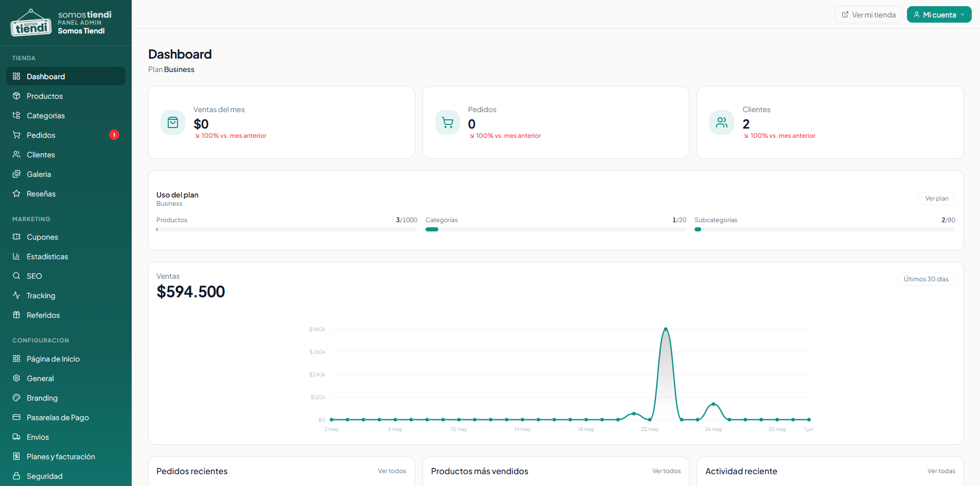The height and width of the screenshot is (486, 980).
Task: Click the $594.500 Ventas total
Action: point(190,292)
